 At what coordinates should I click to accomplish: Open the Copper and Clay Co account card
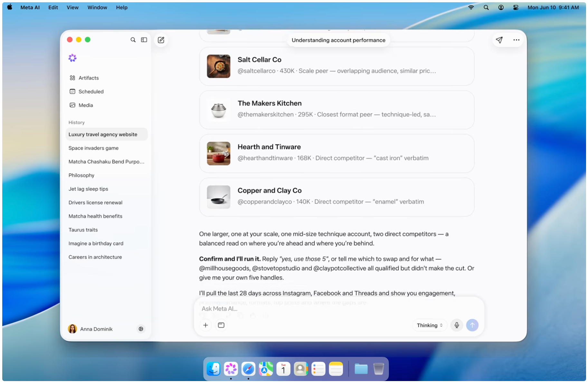point(337,197)
